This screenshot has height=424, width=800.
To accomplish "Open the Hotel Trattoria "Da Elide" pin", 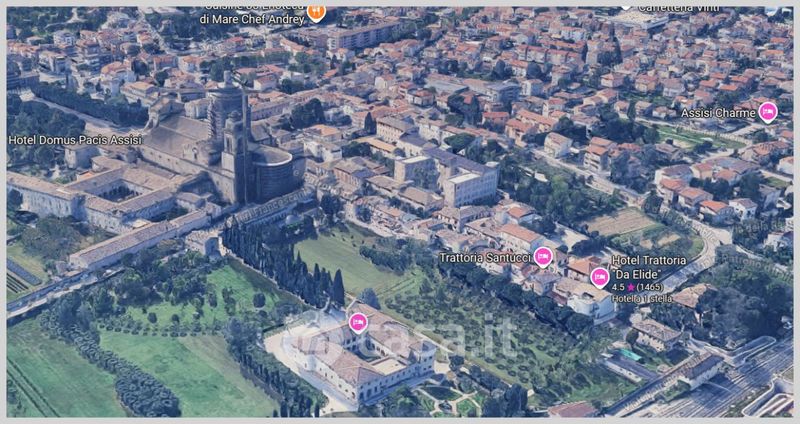I will (x=600, y=277).
